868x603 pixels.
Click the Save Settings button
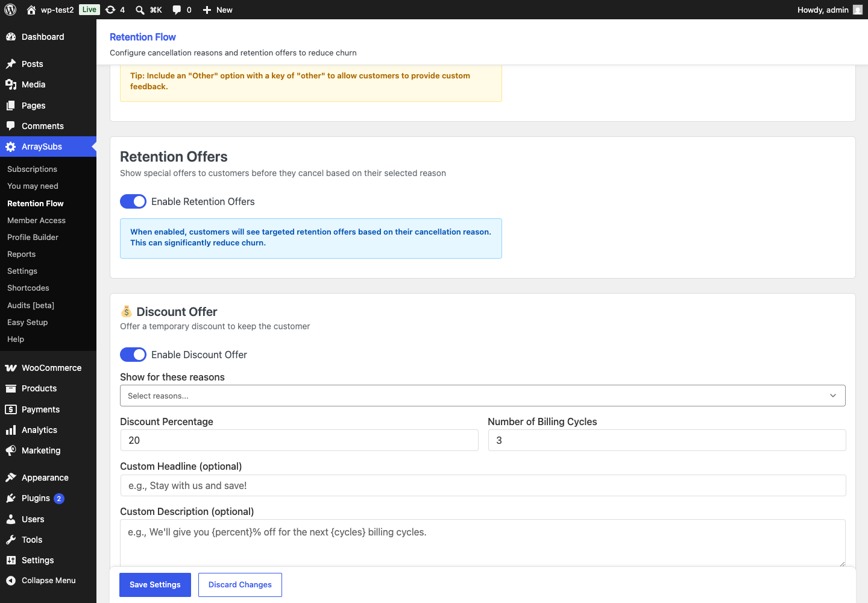coord(155,585)
